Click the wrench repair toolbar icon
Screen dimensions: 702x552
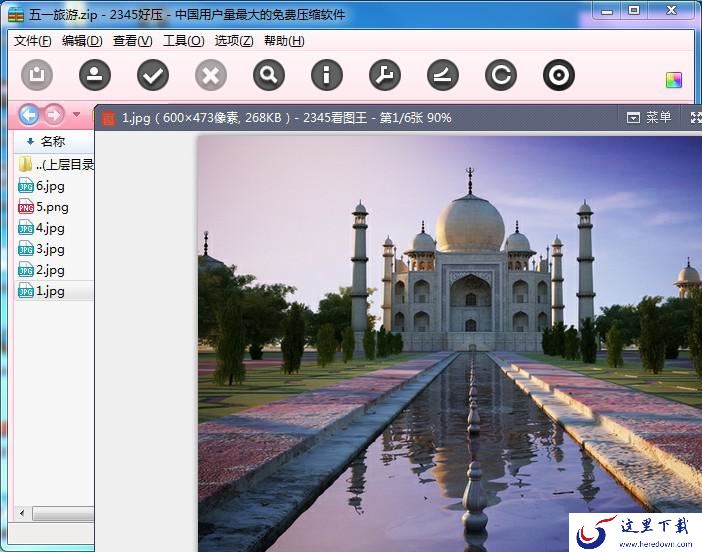point(385,75)
